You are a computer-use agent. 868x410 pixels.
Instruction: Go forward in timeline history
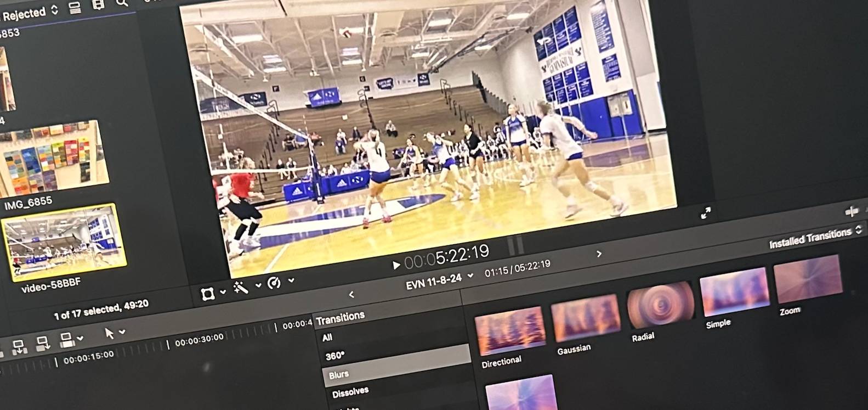coord(599,254)
